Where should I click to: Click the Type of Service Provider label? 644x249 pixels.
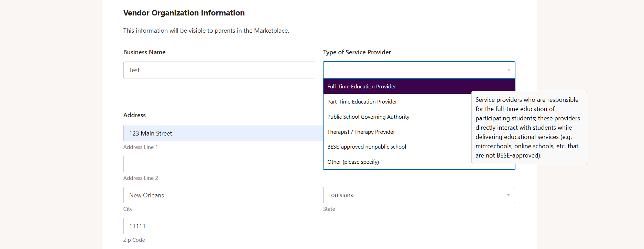click(357, 52)
